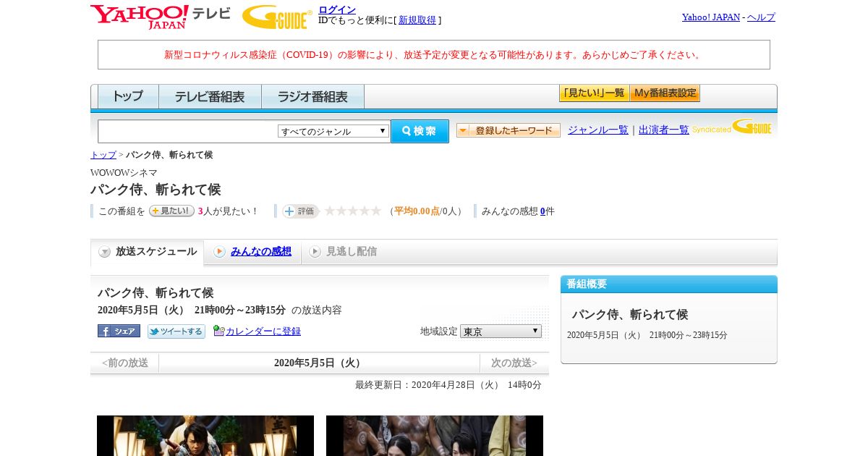The width and height of the screenshot is (868, 456).
Task: Open the ラジオ番組表 tab
Action: point(312,96)
